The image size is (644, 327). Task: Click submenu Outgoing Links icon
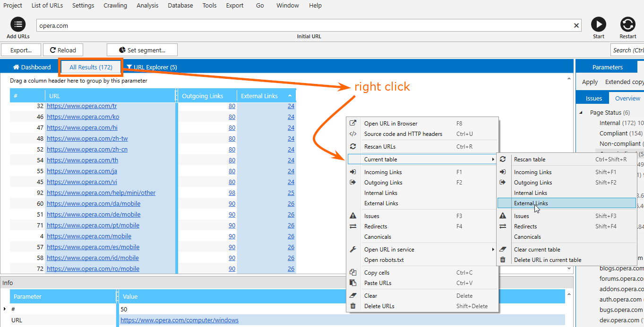click(x=503, y=182)
